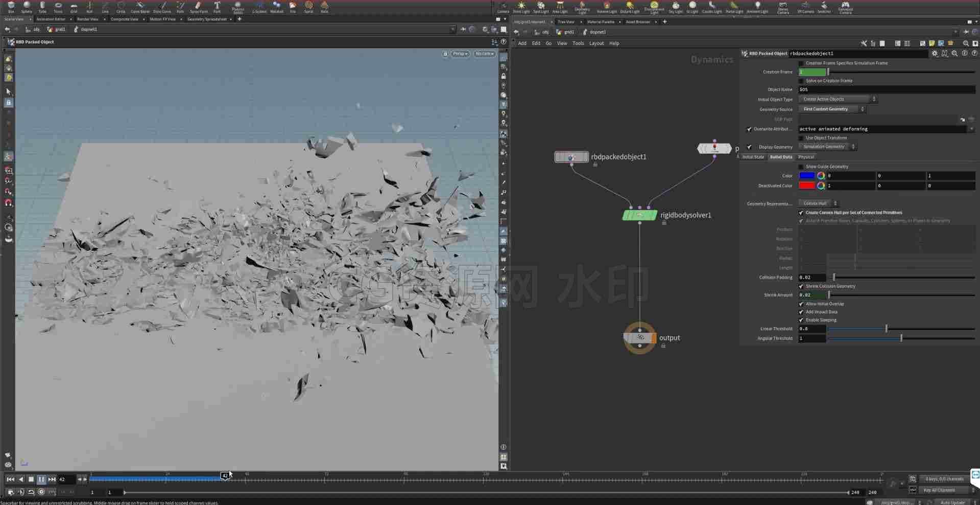Add a Spot Light from the shelf
The height and width of the screenshot is (505, 980).
(541, 7)
